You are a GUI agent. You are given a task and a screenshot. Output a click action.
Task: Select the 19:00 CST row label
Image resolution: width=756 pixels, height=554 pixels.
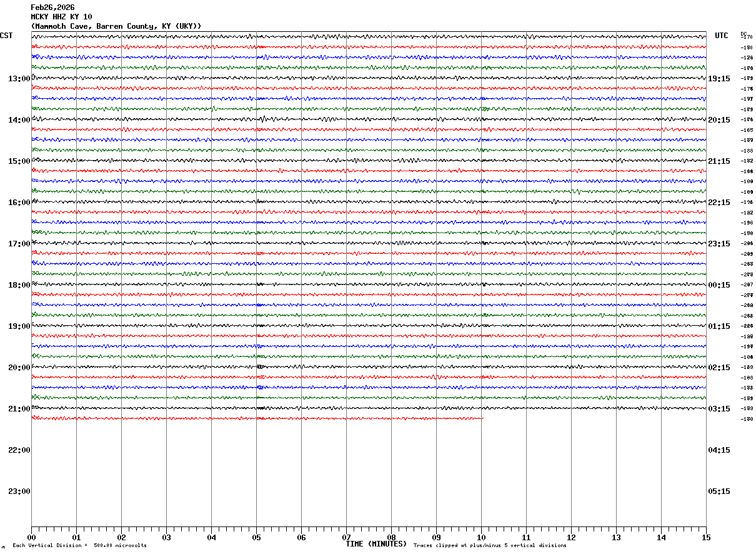click(x=19, y=326)
